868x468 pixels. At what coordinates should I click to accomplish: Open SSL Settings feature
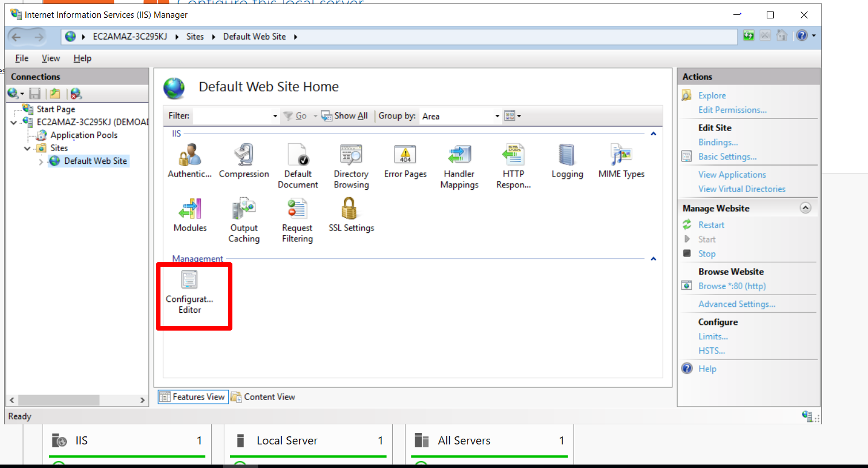[x=351, y=216]
